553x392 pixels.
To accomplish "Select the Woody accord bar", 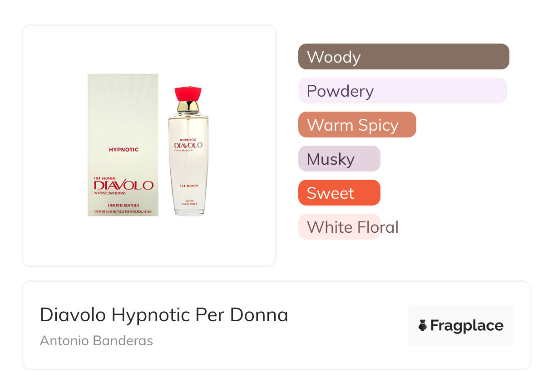I will [x=404, y=57].
